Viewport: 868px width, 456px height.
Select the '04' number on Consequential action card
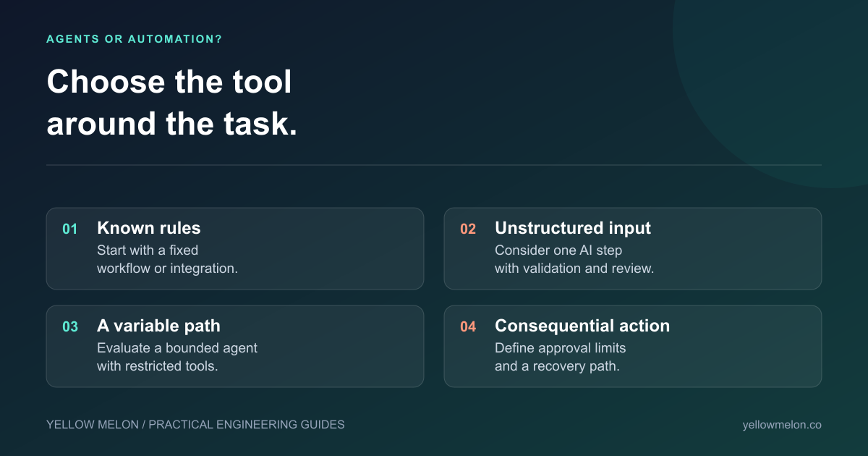(x=468, y=327)
